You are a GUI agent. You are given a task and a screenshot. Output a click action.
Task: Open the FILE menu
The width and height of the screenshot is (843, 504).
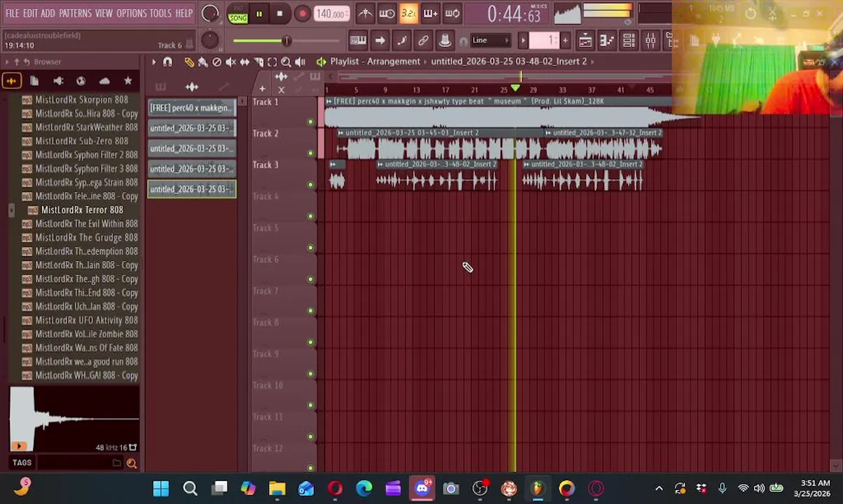pyautogui.click(x=12, y=13)
